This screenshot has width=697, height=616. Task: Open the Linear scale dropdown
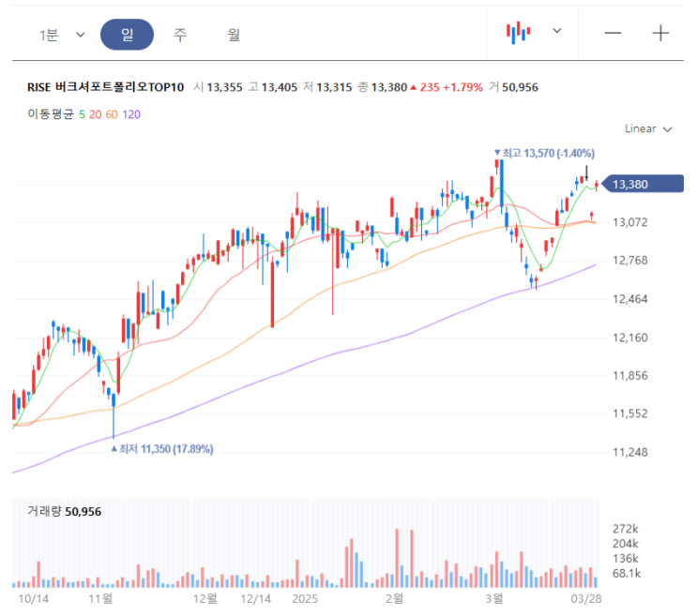pos(648,128)
